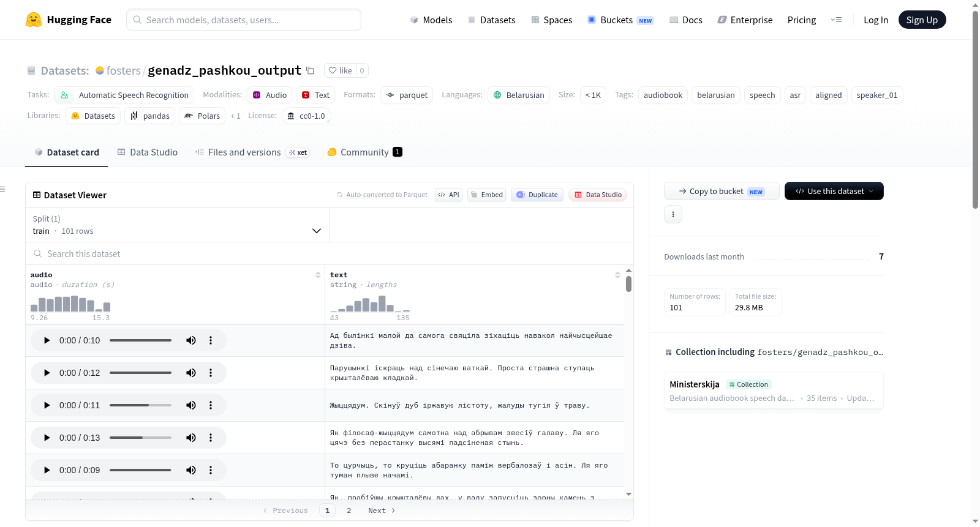Open the Files and versions tab
This screenshot has width=980, height=527.
[x=252, y=152]
